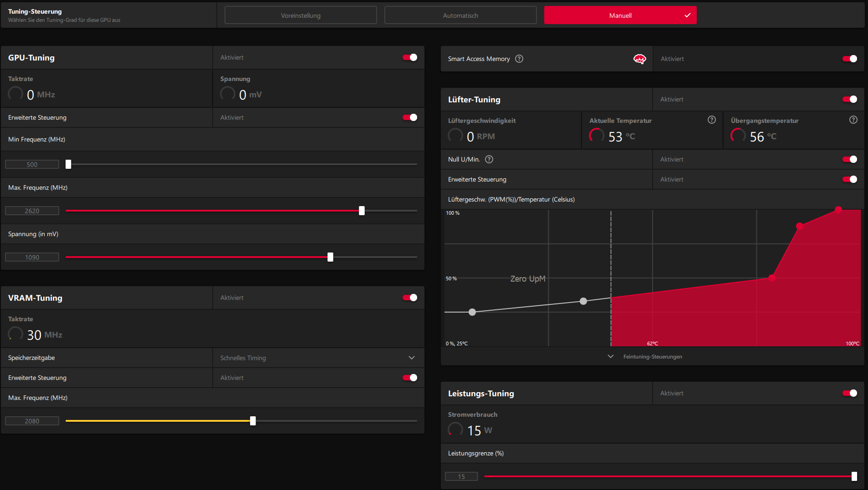Toggle the Lüfter-Tuning Aktiviert switch
The width and height of the screenshot is (868, 490).
coord(850,99)
